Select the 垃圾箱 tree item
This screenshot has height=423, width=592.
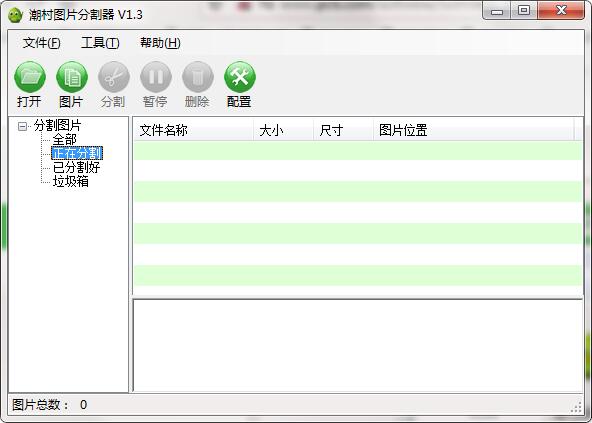point(71,181)
